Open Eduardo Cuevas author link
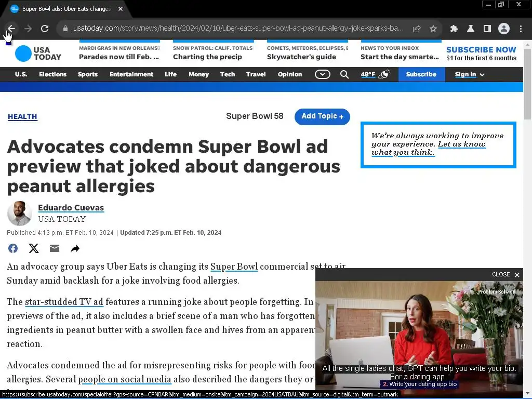The height and width of the screenshot is (399, 532). click(x=71, y=208)
